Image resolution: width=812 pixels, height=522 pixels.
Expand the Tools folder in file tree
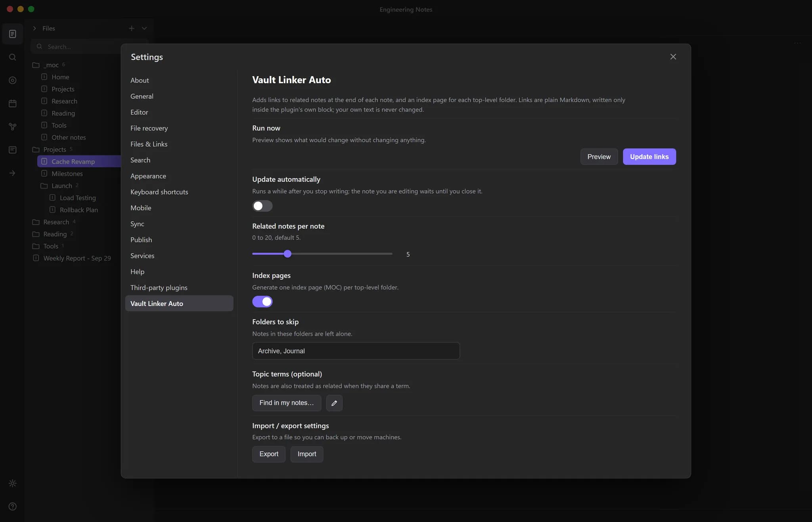48,246
